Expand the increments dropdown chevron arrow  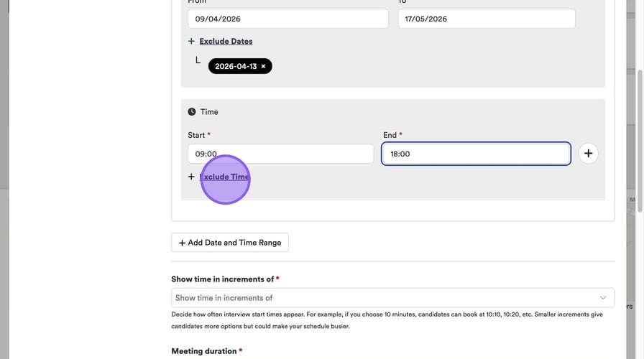click(x=602, y=298)
